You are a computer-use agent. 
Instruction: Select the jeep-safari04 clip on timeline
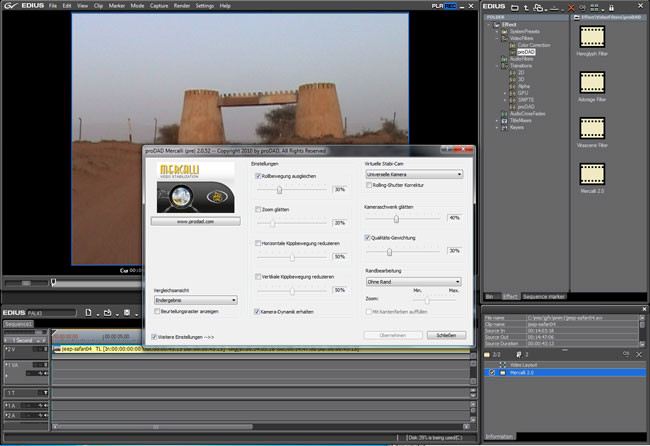click(261, 349)
